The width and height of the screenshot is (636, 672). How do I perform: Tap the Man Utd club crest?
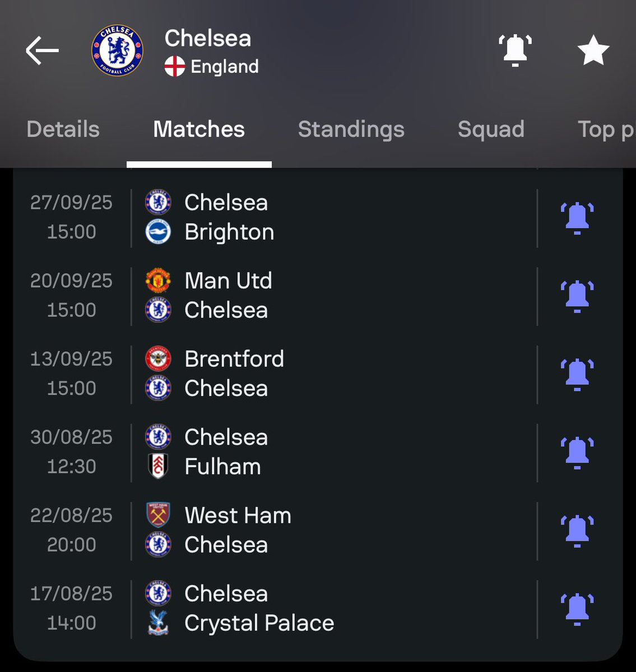(x=158, y=281)
